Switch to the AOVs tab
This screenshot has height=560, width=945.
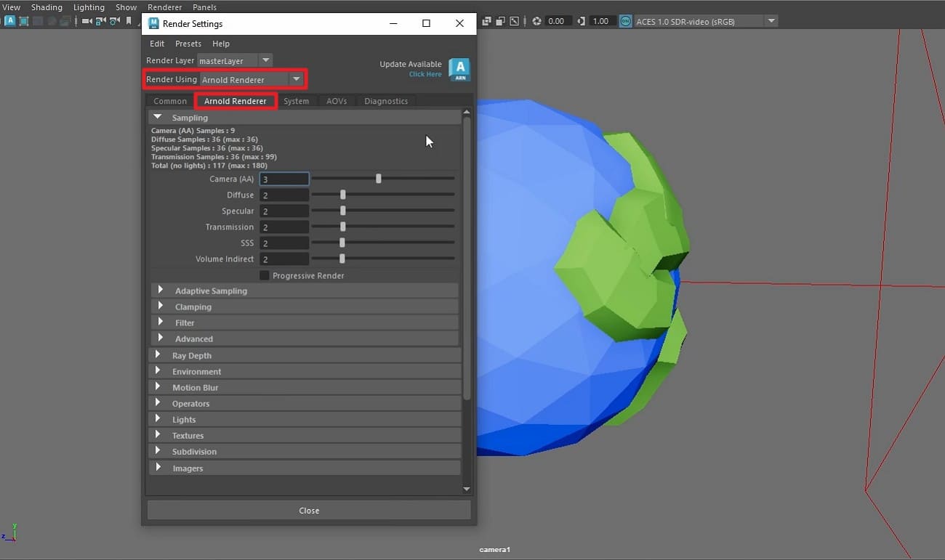pyautogui.click(x=336, y=101)
